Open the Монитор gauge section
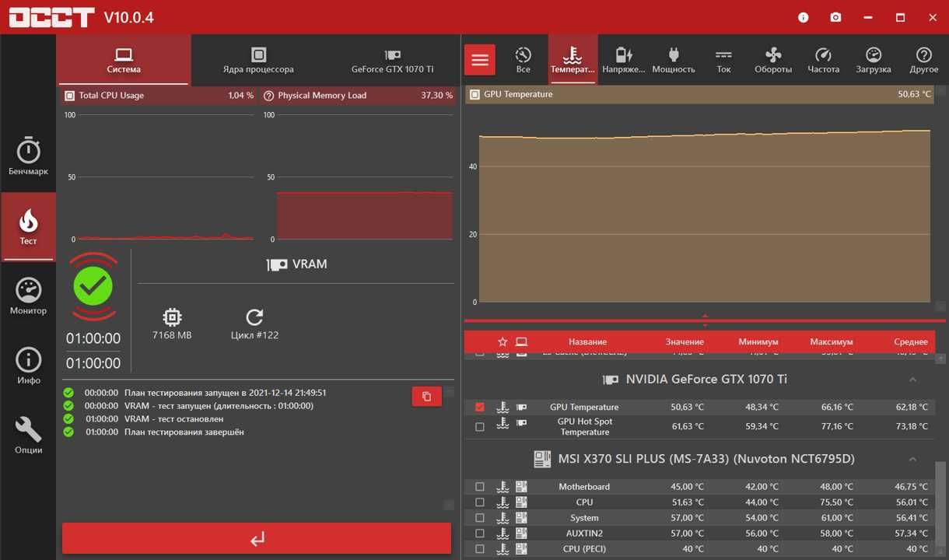 click(x=28, y=296)
